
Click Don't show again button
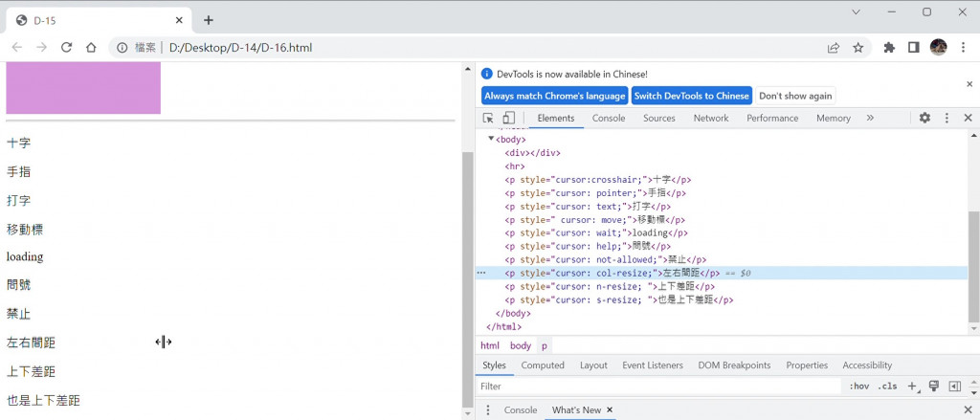click(795, 96)
